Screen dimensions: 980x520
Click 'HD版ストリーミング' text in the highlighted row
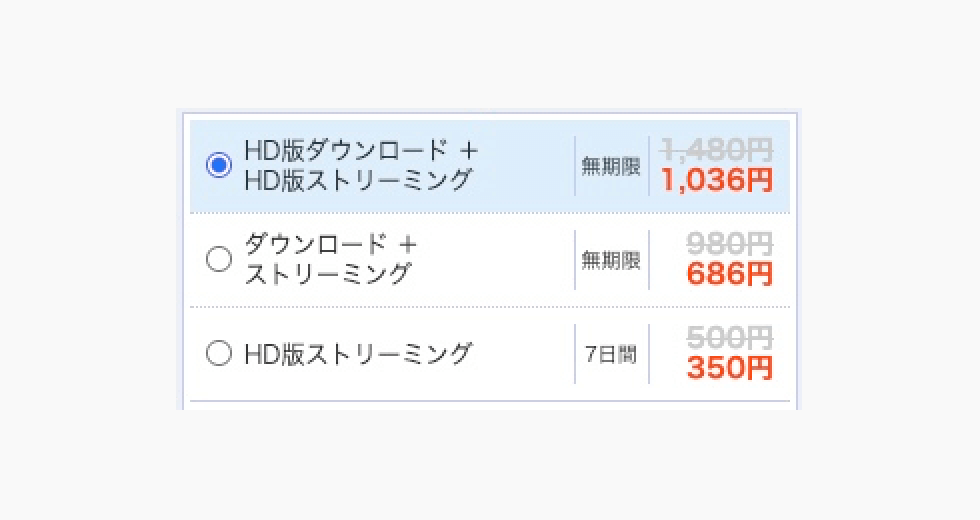[358, 180]
